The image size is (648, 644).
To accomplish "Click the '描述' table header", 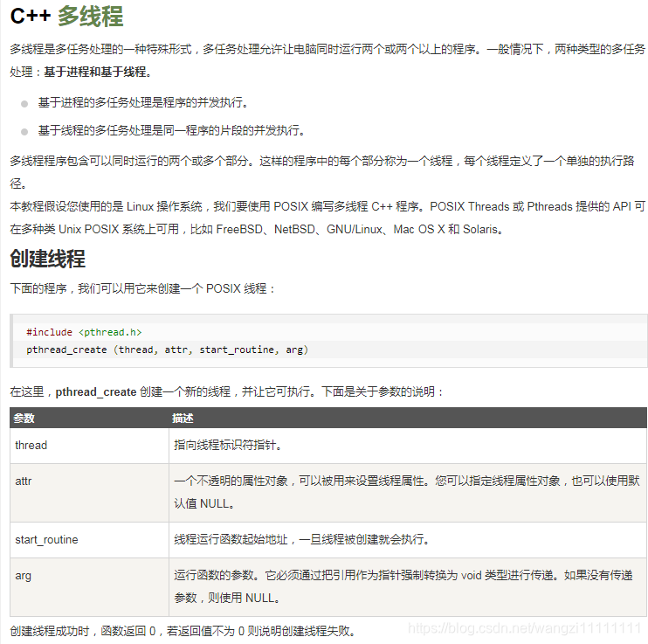I will tap(183, 419).
